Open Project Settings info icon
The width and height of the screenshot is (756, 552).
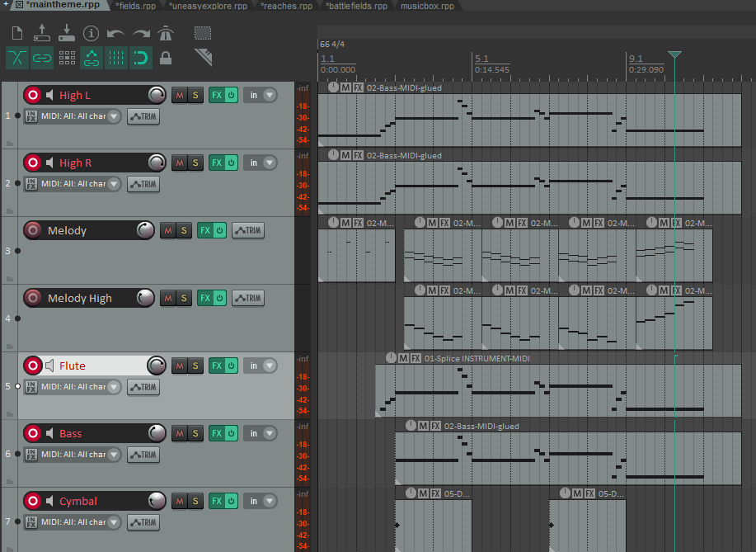click(91, 33)
